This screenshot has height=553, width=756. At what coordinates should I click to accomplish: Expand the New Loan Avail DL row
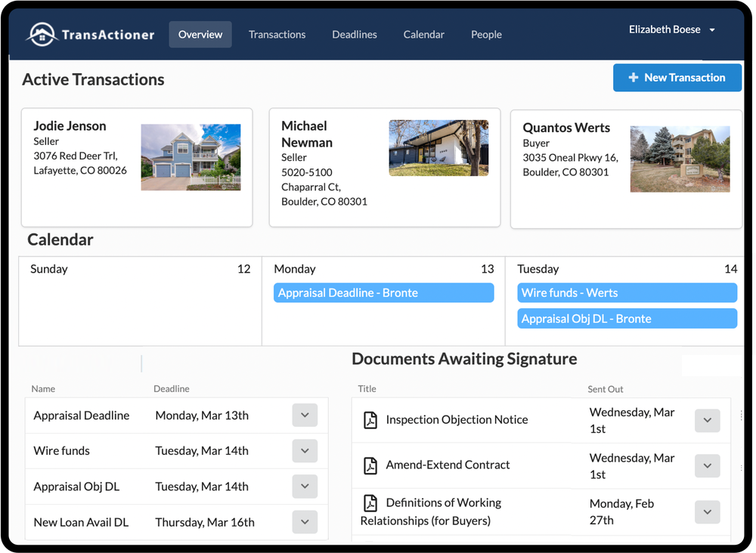[304, 521]
